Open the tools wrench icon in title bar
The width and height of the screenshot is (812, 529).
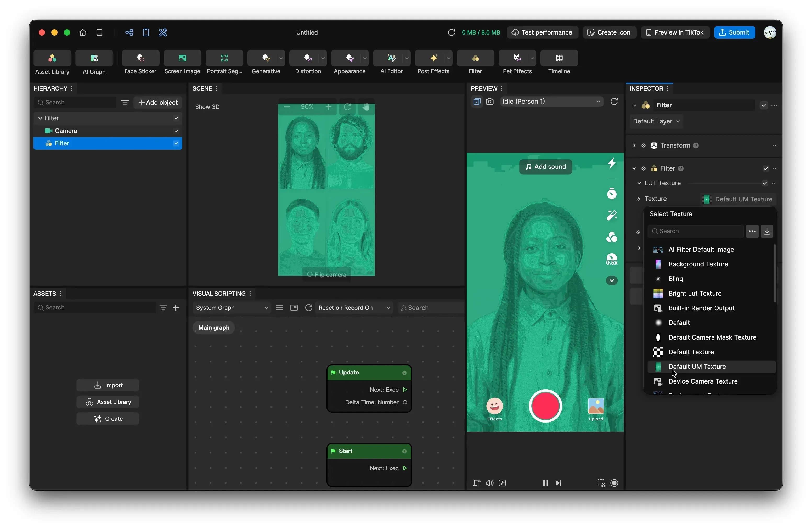click(x=163, y=32)
